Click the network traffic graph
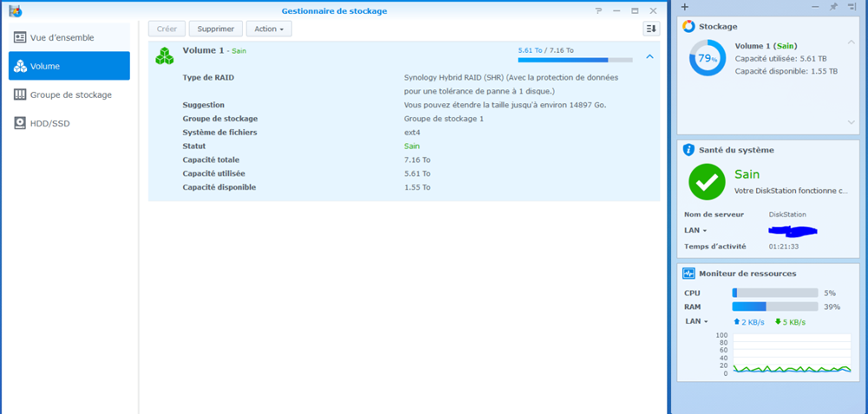Viewport: 868px width, 414px height. click(x=792, y=353)
